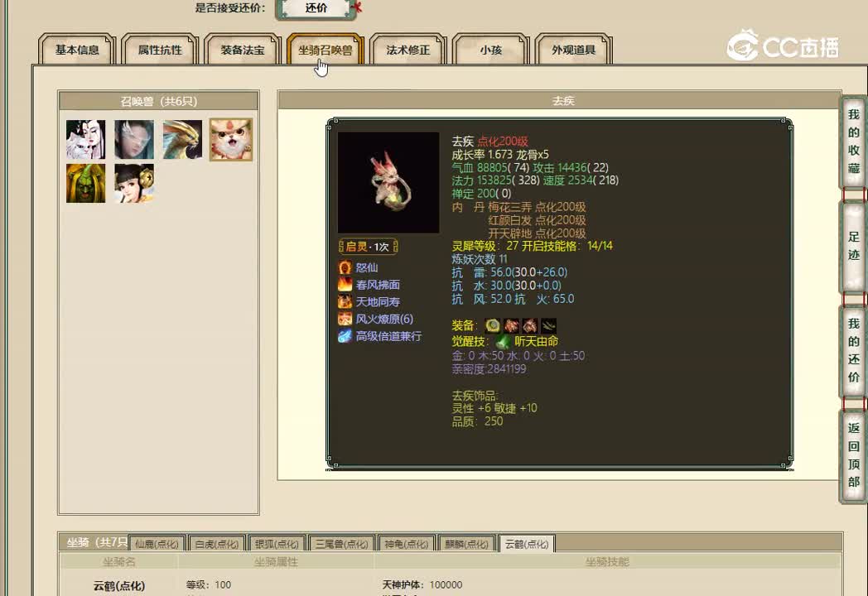This screenshot has height=596, width=868.
Task: Click the 品质: 250 value
Action: click(x=477, y=421)
